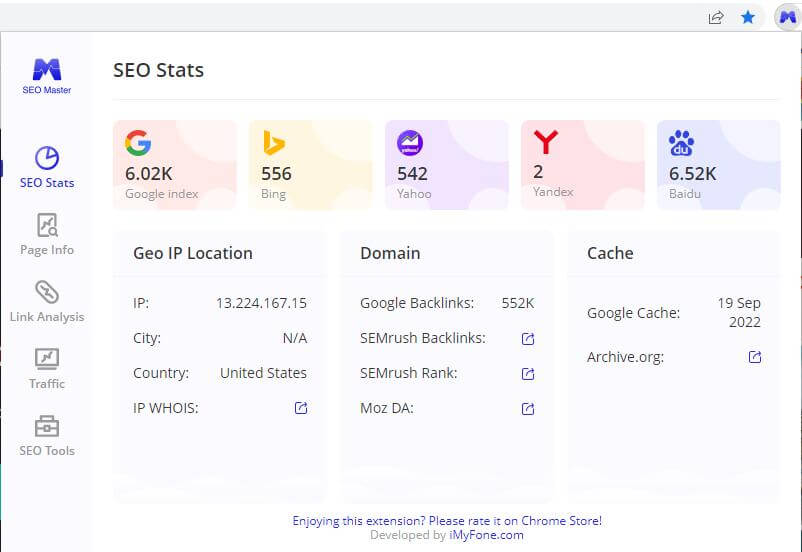Viewport: 802px width, 552px height.
Task: Click the Baidu 6.52K stats card
Action: 719,165
